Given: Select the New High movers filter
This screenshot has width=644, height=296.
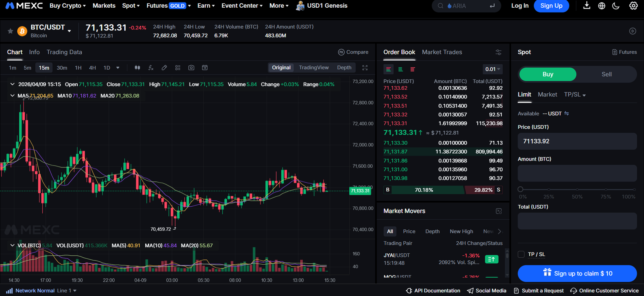Looking at the screenshot, I should pos(461,231).
